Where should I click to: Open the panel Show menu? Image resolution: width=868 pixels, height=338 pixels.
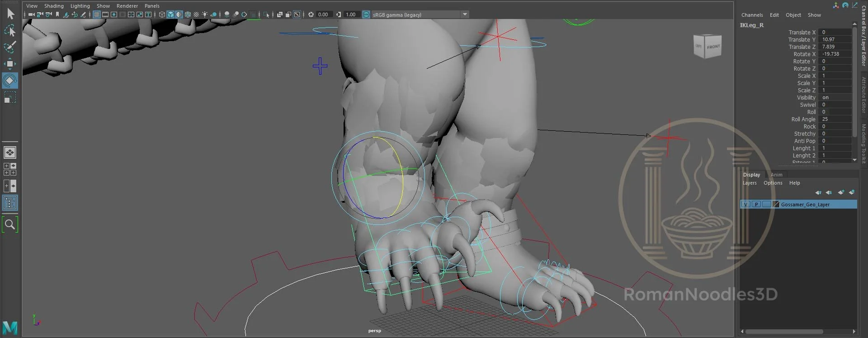pyautogui.click(x=103, y=6)
